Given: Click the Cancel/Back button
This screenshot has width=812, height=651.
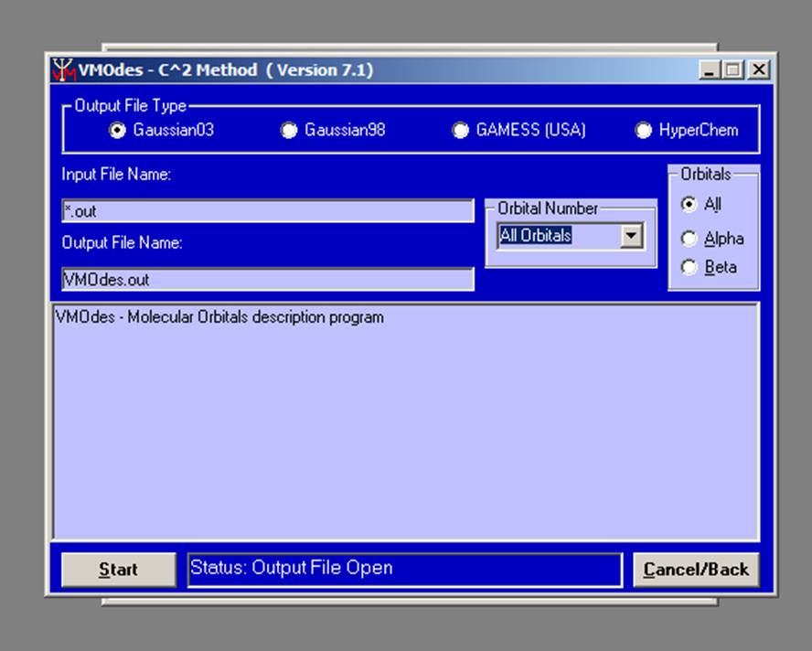Looking at the screenshot, I should click(x=696, y=570).
